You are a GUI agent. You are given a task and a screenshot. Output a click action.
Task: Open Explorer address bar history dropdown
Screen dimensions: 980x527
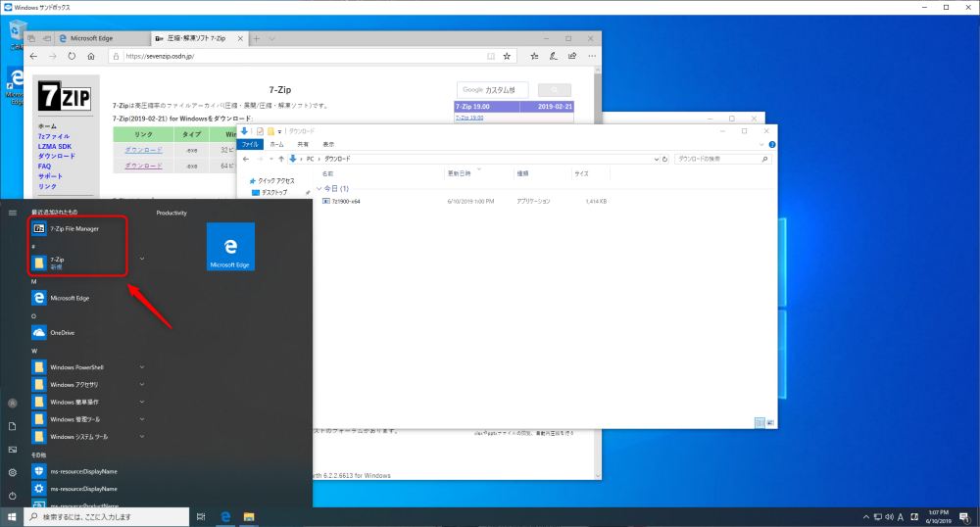point(657,159)
